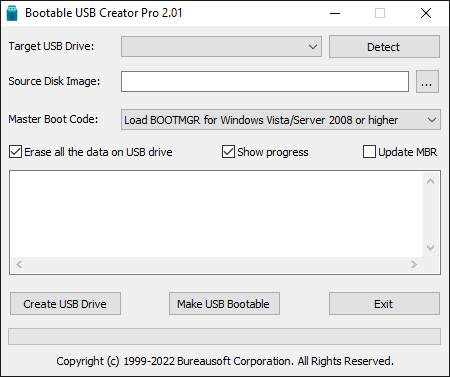Click the Bureausoft Corporation copyright text
The width and height of the screenshot is (450, 377).
tap(225, 361)
